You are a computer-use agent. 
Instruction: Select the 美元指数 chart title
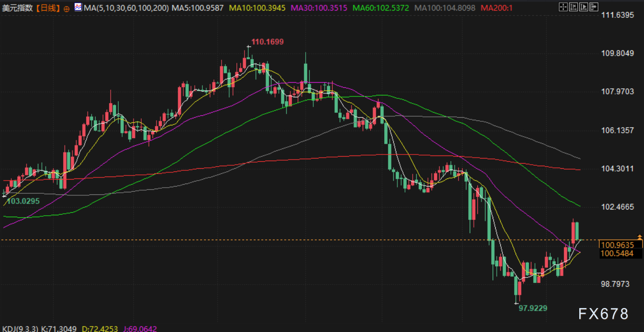click(x=18, y=8)
